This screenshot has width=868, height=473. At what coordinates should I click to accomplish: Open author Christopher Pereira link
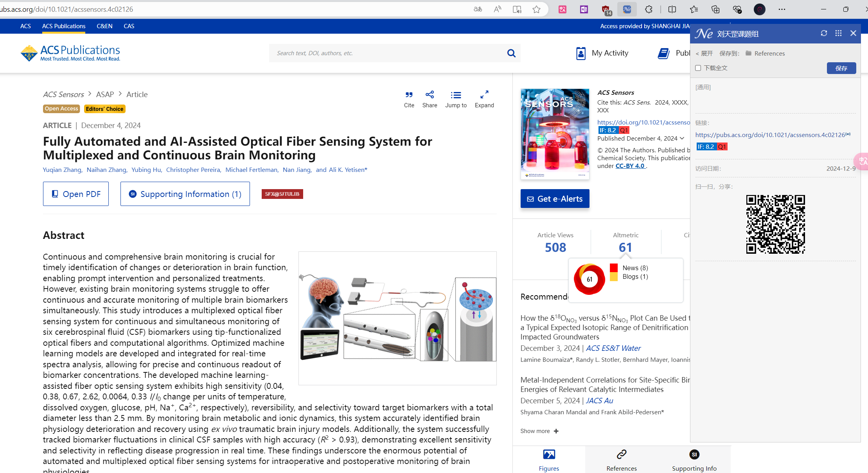click(193, 170)
